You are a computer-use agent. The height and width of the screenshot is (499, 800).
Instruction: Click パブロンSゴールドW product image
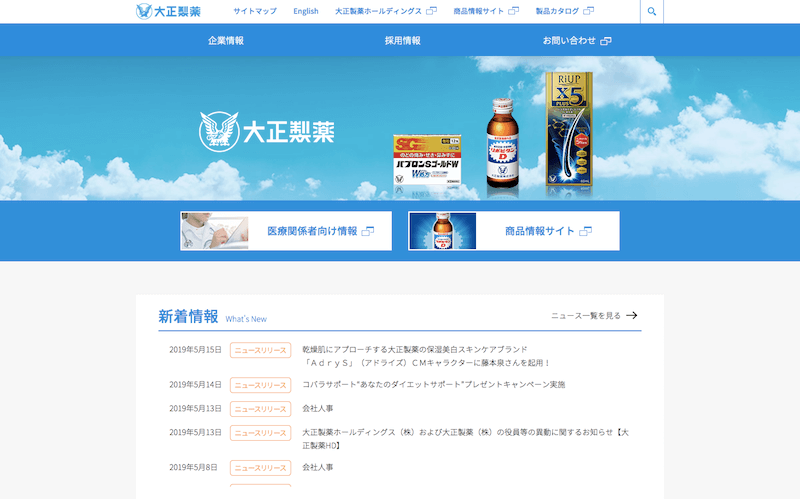[428, 160]
